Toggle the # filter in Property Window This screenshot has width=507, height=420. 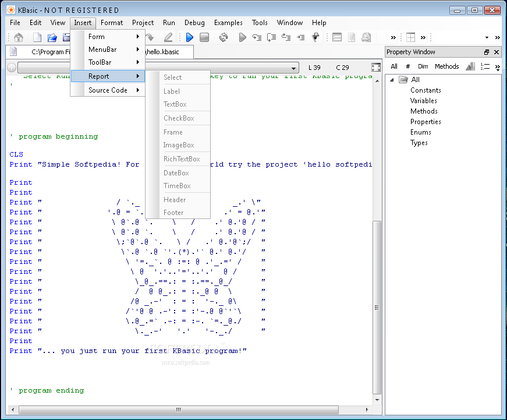click(x=408, y=66)
